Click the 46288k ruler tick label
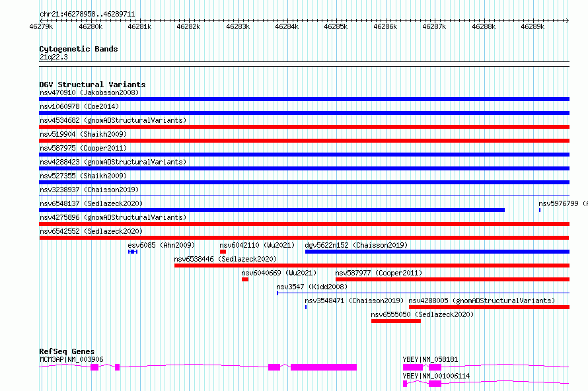The height and width of the screenshot is (391, 588). tap(484, 26)
